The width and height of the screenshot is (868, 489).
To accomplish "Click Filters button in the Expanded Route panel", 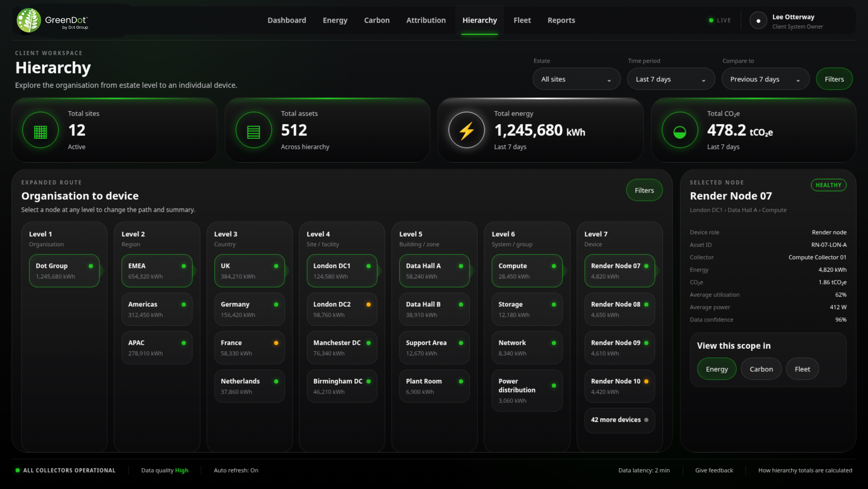I will (x=644, y=190).
